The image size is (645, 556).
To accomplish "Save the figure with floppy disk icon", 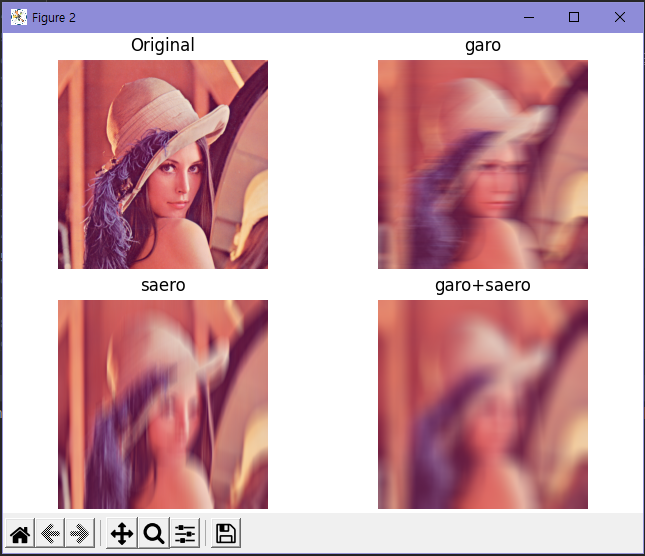I will pyautogui.click(x=226, y=533).
